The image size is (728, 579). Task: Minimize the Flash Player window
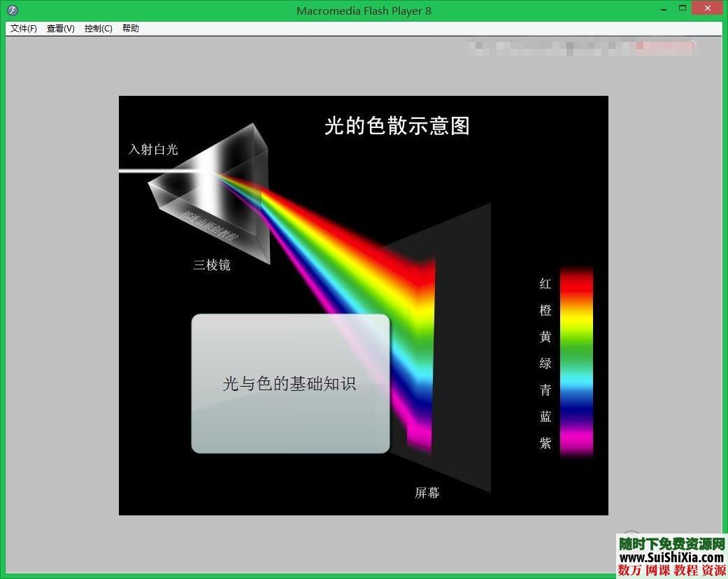[x=662, y=8]
